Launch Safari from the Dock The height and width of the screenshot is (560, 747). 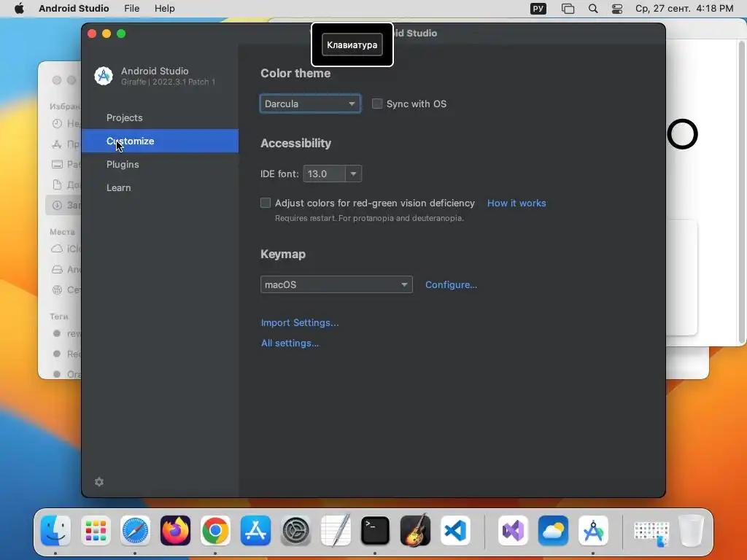[135, 530]
